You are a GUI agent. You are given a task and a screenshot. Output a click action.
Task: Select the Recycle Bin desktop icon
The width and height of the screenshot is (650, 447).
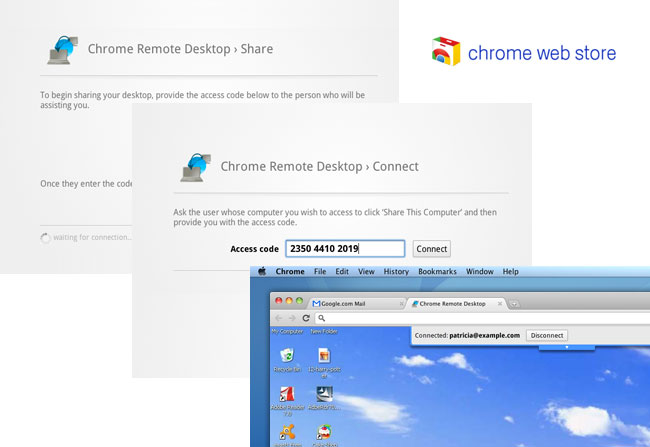coord(287,355)
